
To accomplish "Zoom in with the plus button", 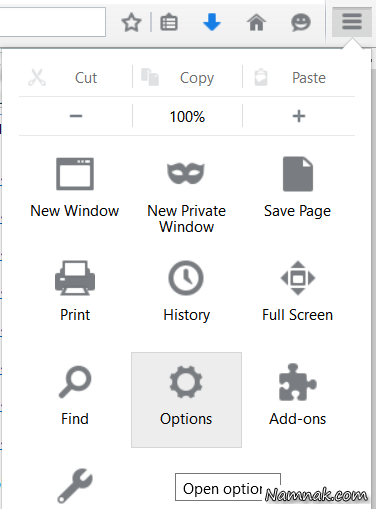I will 299,116.
